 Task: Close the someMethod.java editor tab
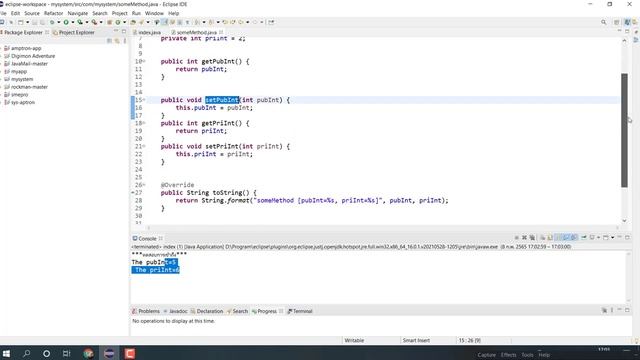221,32
